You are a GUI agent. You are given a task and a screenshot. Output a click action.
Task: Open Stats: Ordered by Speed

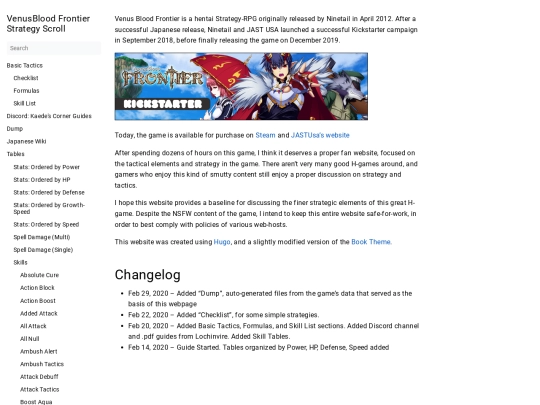tap(46, 225)
